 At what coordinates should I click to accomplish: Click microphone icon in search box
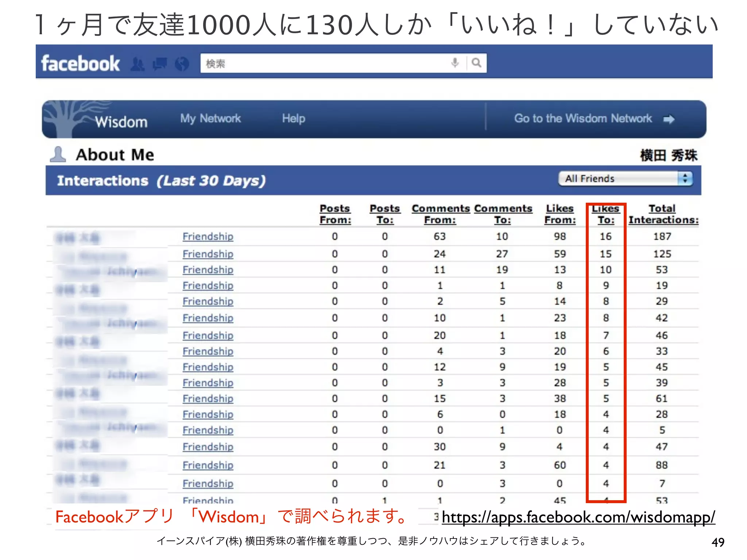tap(455, 63)
